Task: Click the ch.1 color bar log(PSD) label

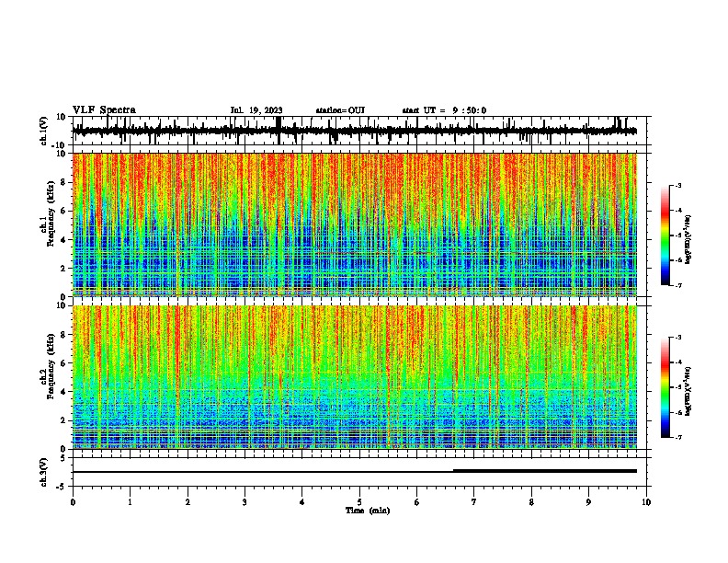Action: (x=688, y=239)
